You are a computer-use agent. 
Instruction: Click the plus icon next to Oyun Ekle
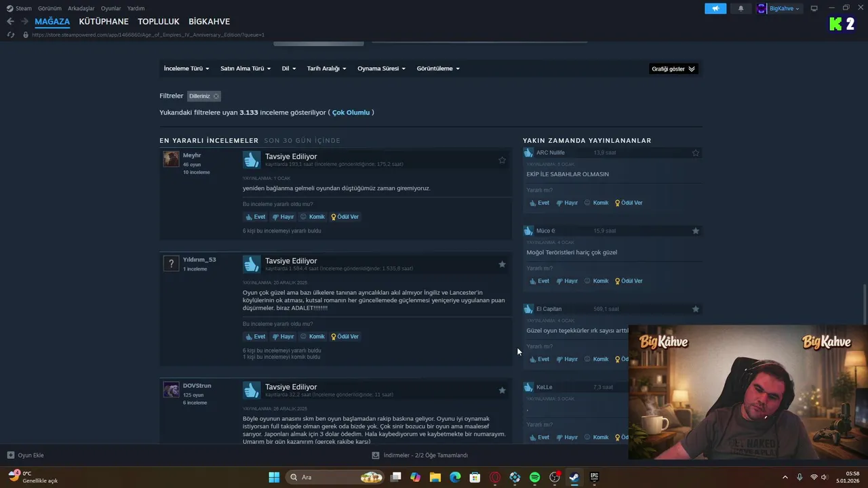(10, 455)
